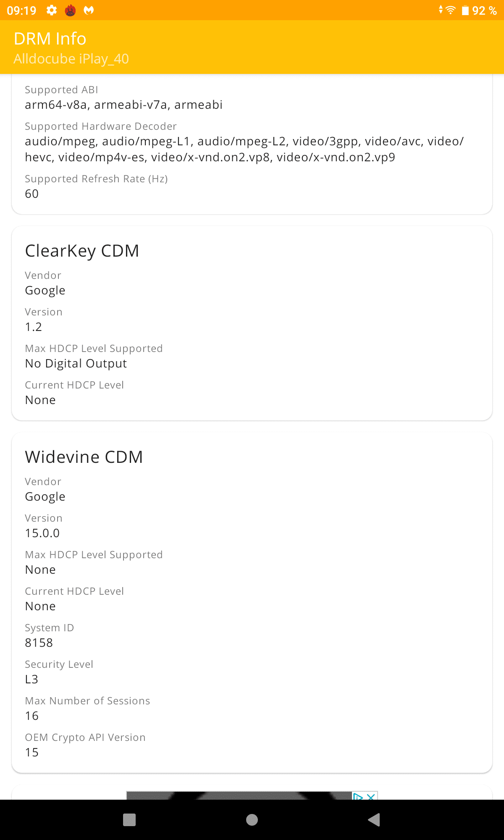Select the ClearKey CDM card heading

82,251
